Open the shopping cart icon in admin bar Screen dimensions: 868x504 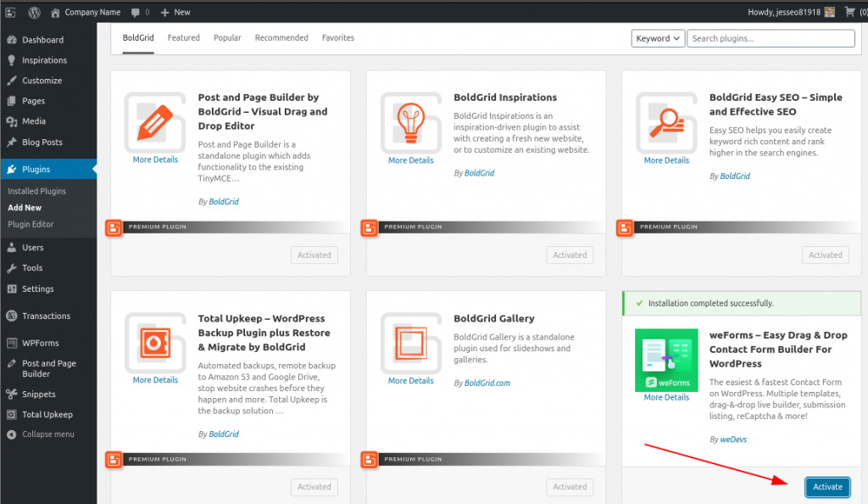click(849, 12)
